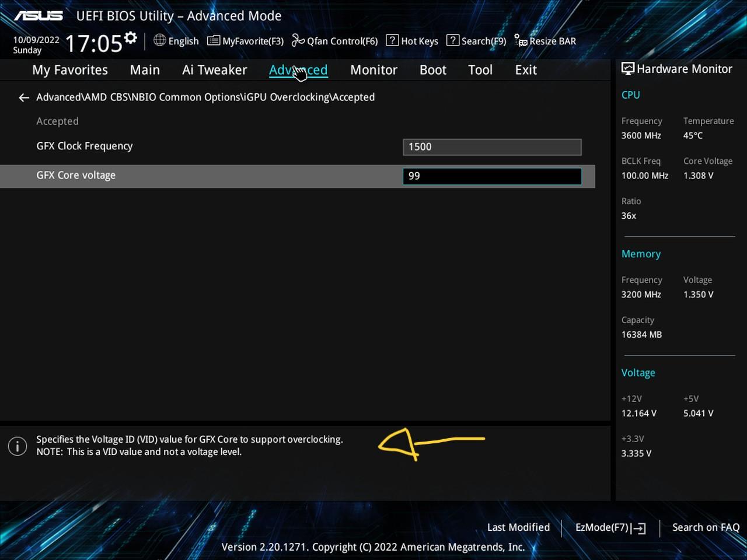Click memory capacity value 16384 MB
Image resolution: width=747 pixels, height=560 pixels.
coord(641,335)
